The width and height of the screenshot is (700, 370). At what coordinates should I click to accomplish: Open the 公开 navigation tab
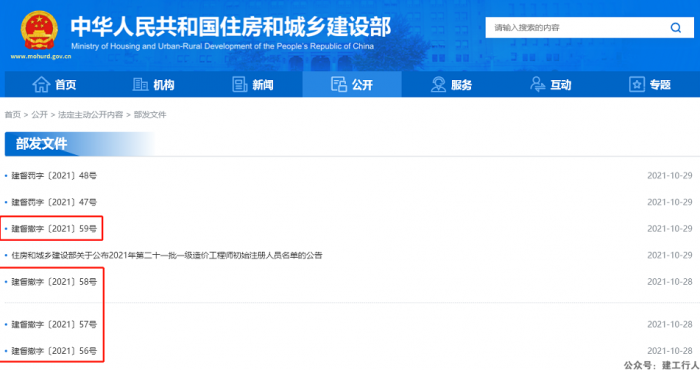click(x=352, y=84)
